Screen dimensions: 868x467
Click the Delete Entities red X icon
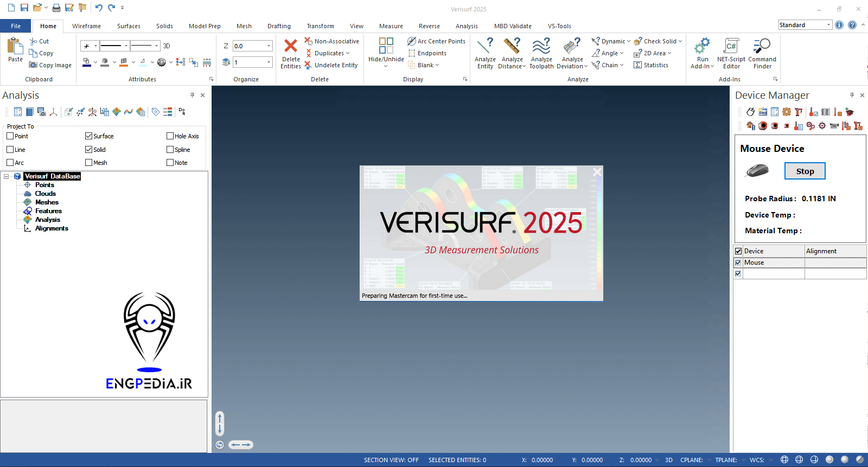click(291, 46)
